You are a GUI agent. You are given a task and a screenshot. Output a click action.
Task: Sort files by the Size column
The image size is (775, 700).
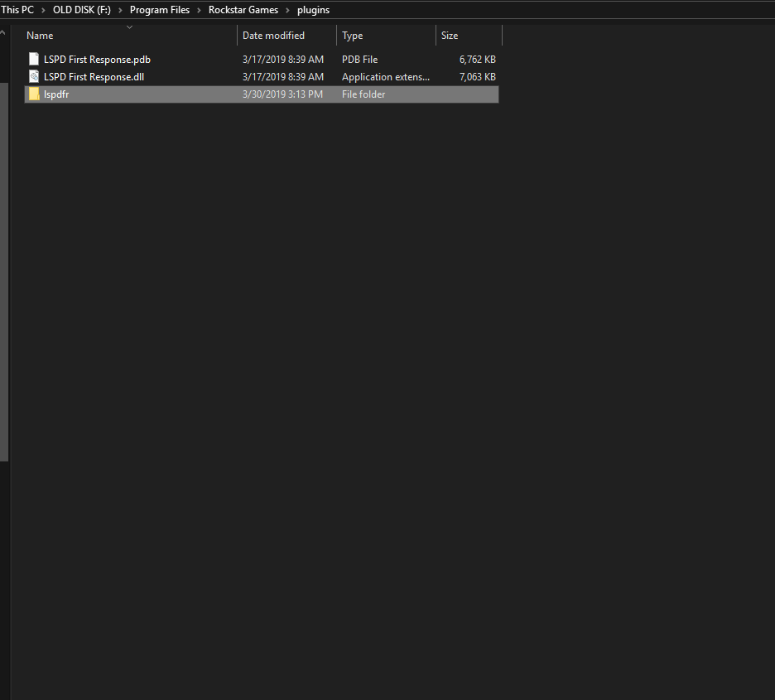[x=469, y=36]
